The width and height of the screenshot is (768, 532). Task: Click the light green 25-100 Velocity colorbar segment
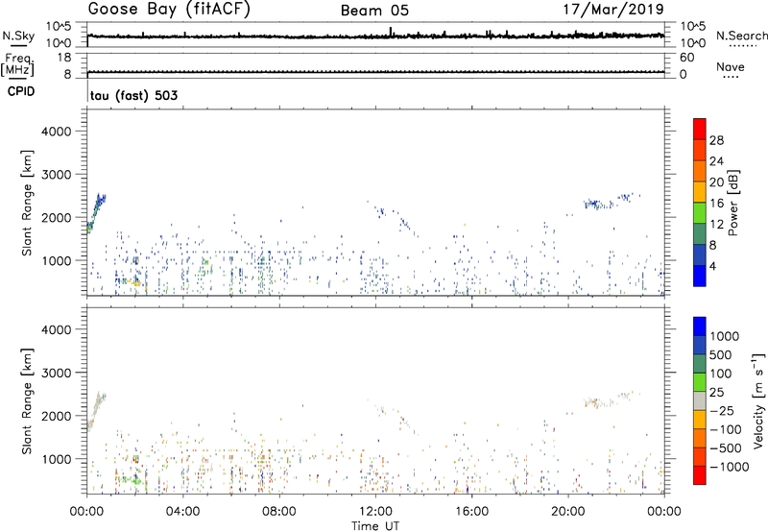(700, 382)
